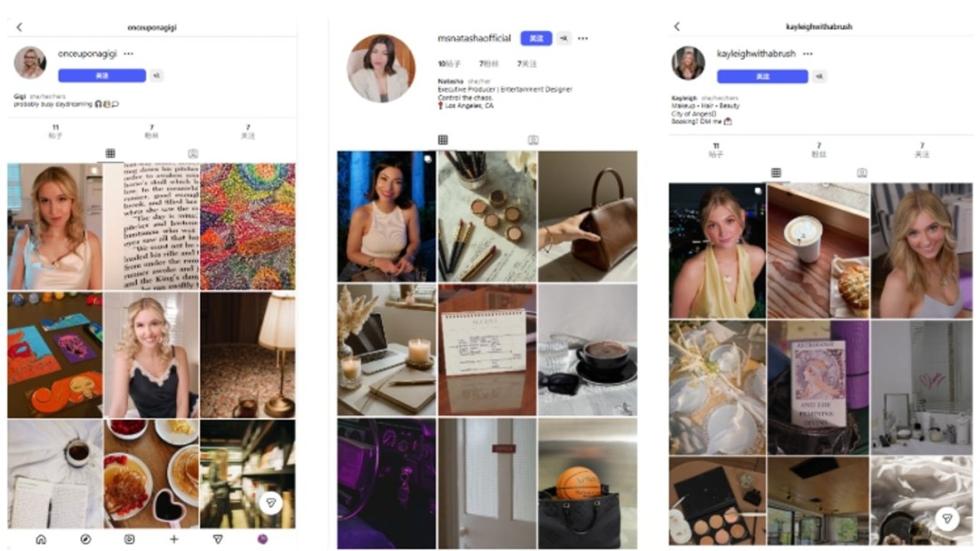Open more options for msnatashaofficial
980x551 pixels.
(x=583, y=39)
